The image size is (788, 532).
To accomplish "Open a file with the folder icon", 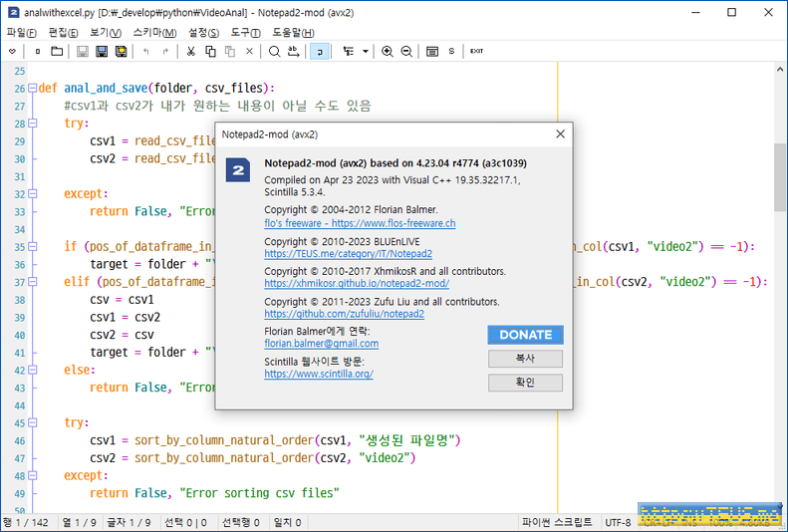I will [57, 51].
